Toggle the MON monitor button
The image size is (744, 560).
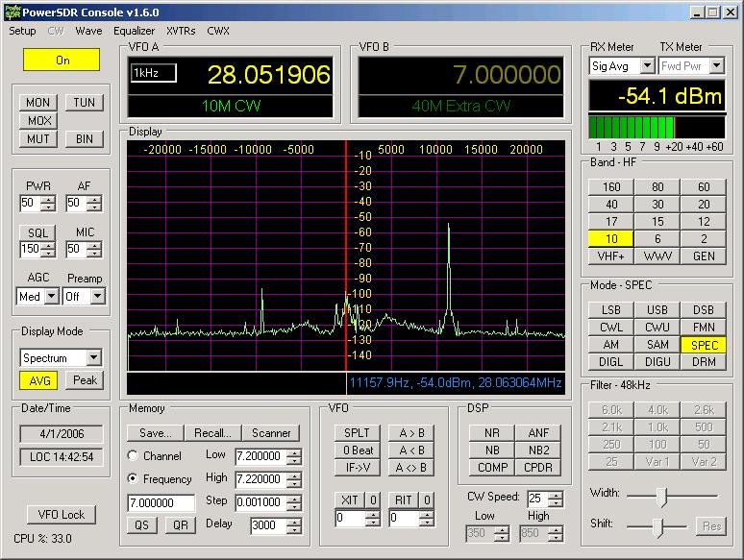[x=37, y=103]
